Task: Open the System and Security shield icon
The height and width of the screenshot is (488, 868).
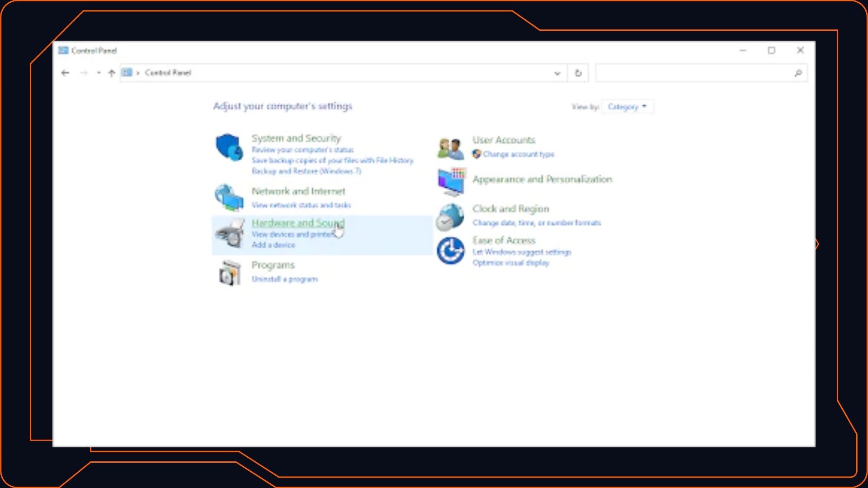Action: [229, 147]
